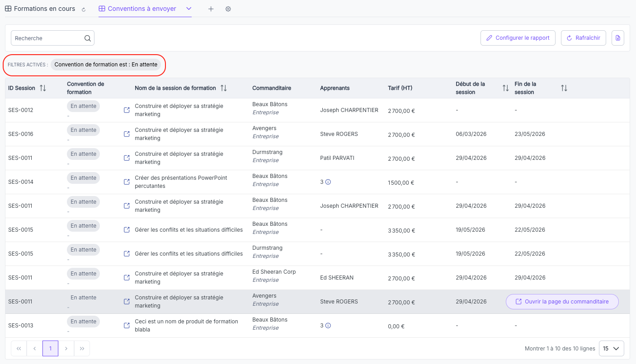The height and width of the screenshot is (364, 636).
Task: Reload Formations en cours tab icon
Action: tap(84, 9)
